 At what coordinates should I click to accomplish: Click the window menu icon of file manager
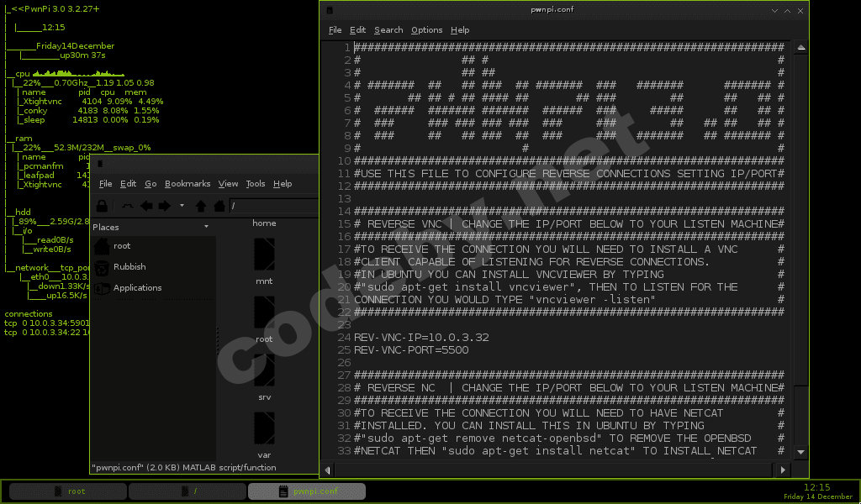click(x=100, y=164)
